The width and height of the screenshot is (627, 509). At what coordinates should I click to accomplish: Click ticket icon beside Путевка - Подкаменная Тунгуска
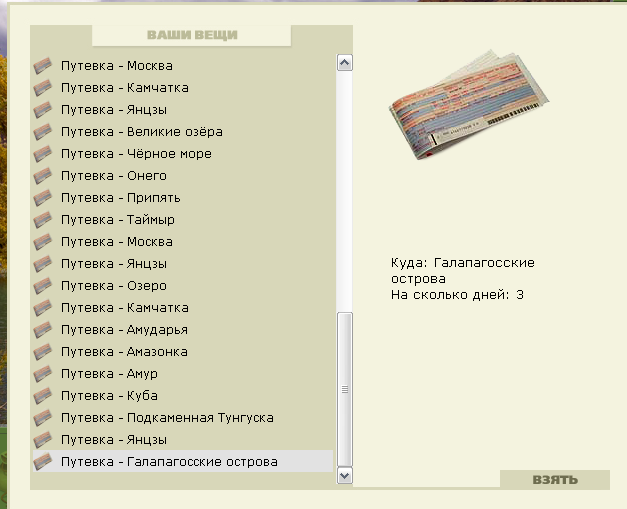pos(42,417)
